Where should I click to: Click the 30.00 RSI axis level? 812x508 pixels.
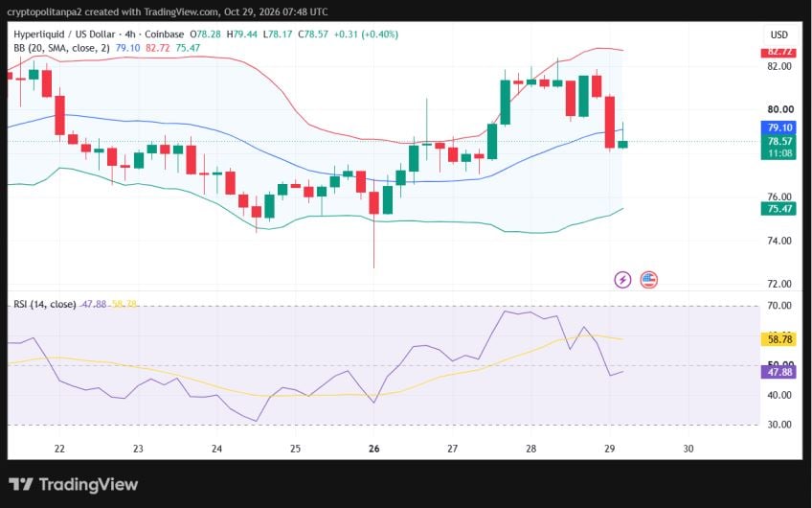pyautogui.click(x=779, y=425)
